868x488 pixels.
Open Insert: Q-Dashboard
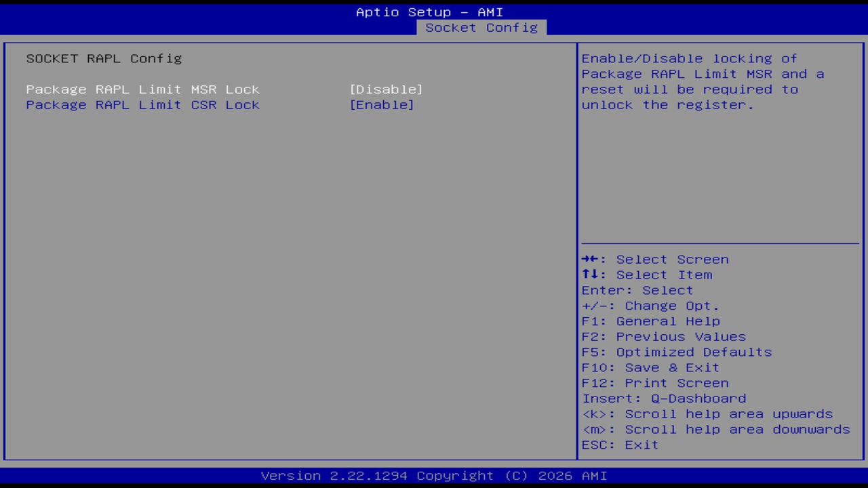(663, 398)
